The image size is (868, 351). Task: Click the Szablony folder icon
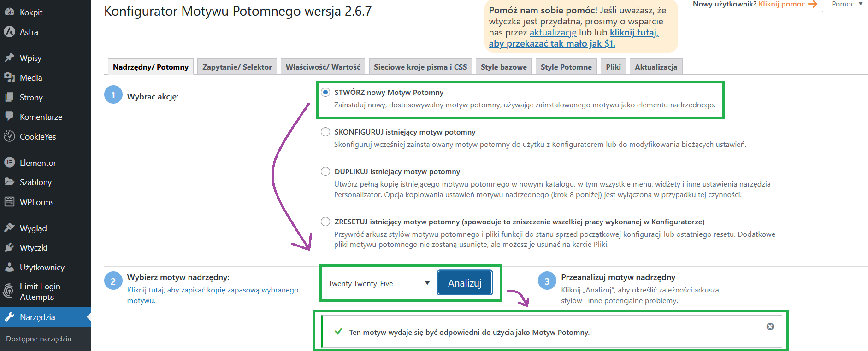[x=9, y=182]
